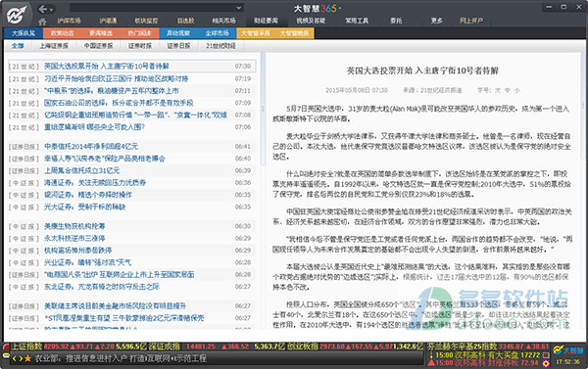Click the article pane vertical scrollbar
The image size is (588, 369).
tap(583, 105)
